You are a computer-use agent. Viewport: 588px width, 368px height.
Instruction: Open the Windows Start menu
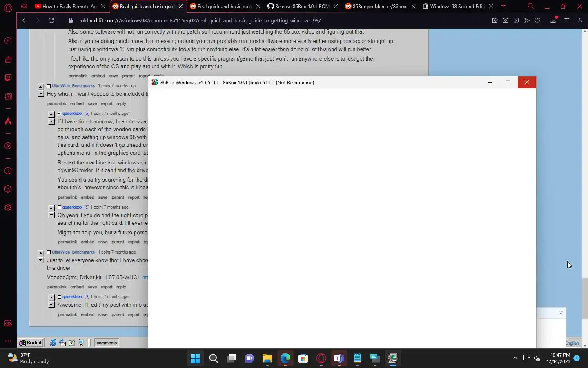coord(196,359)
